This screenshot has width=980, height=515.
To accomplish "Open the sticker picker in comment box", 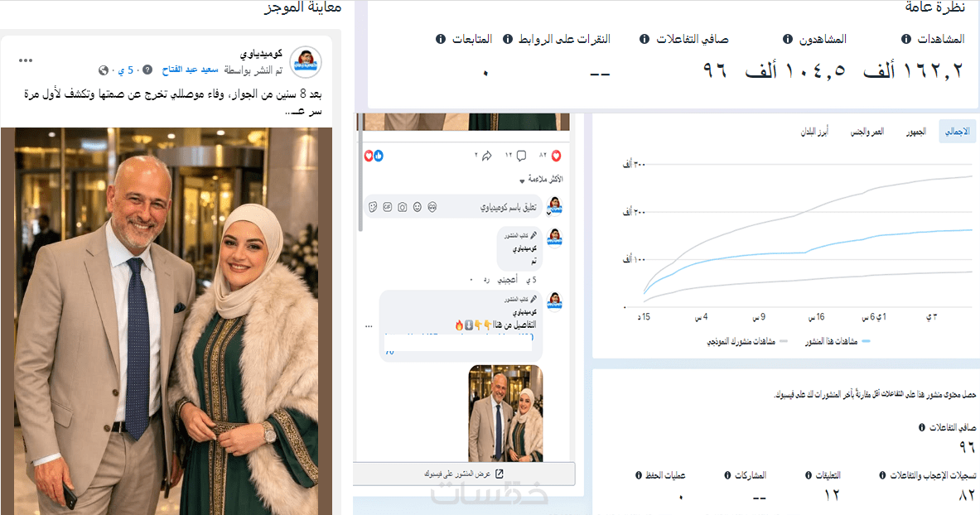I will point(373,207).
